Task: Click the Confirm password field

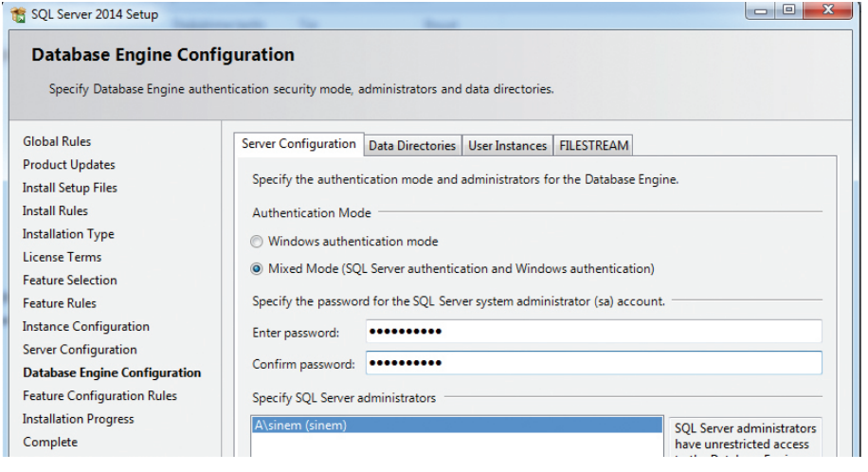Action: 592,364
